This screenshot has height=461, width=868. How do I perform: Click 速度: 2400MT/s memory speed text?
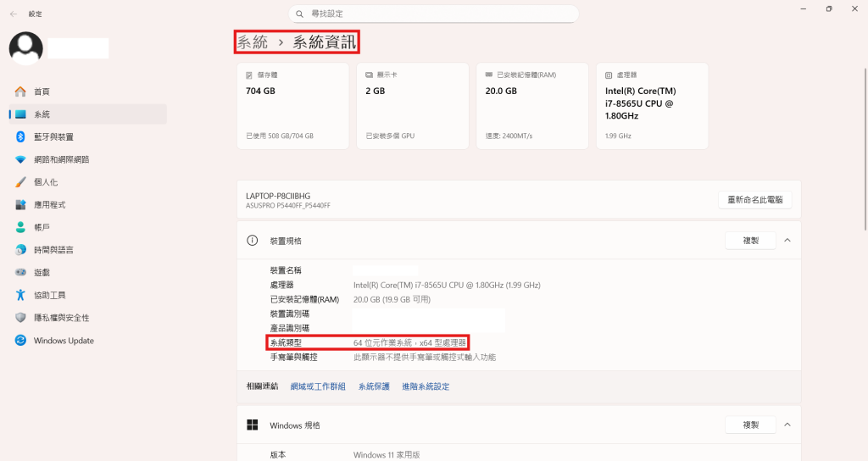[509, 136]
